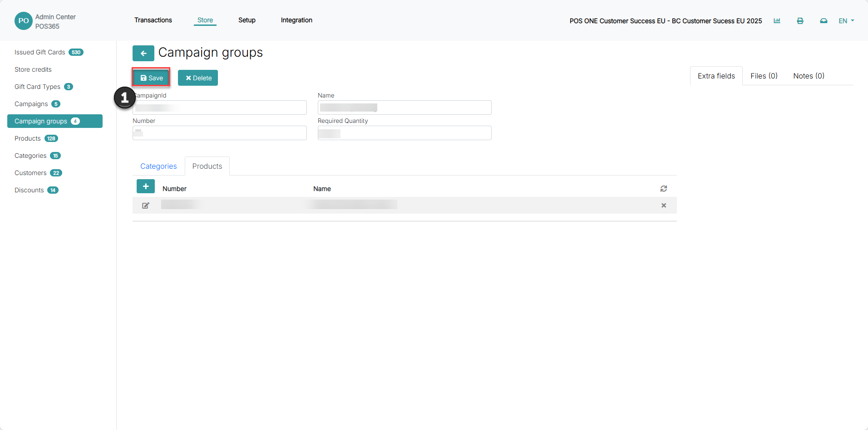Screen dimensions: 868x430
Task: Click the Number column header
Action: pos(174,189)
